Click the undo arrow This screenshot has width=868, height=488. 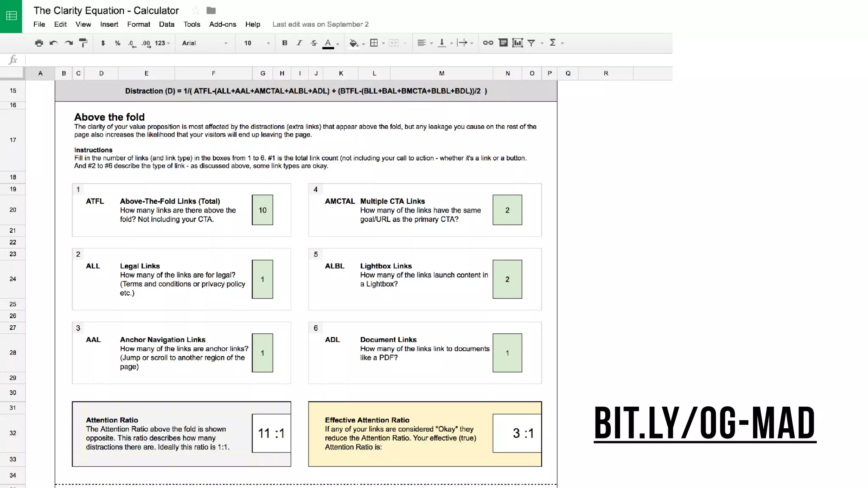pyautogui.click(x=53, y=43)
